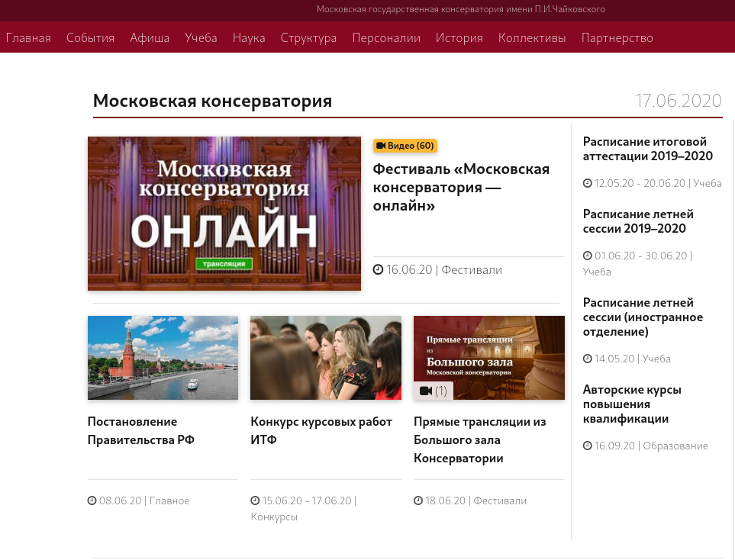The image size is (735, 560).
Task: Open Структура in the top menu
Action: pos(308,38)
